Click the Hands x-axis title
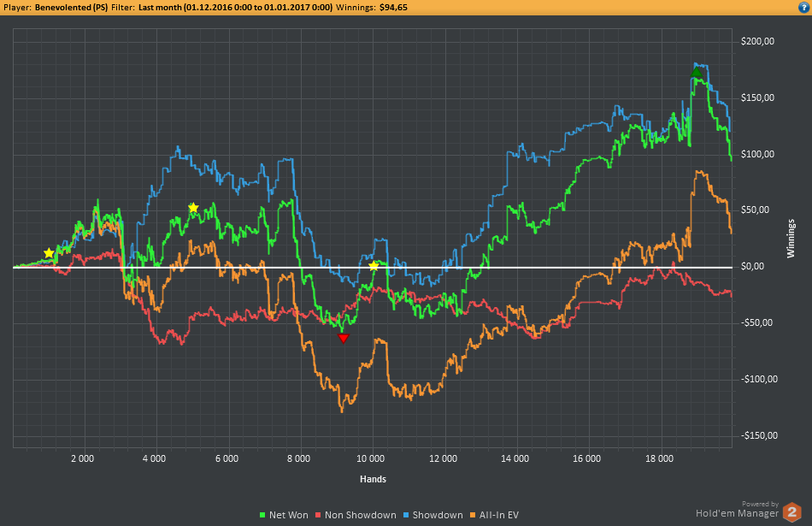This screenshot has height=526, width=812. point(373,478)
